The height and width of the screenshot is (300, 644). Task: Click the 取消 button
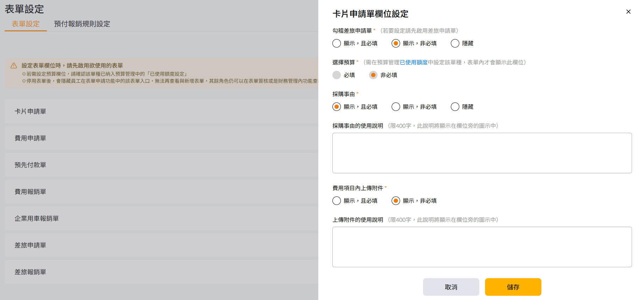451,287
